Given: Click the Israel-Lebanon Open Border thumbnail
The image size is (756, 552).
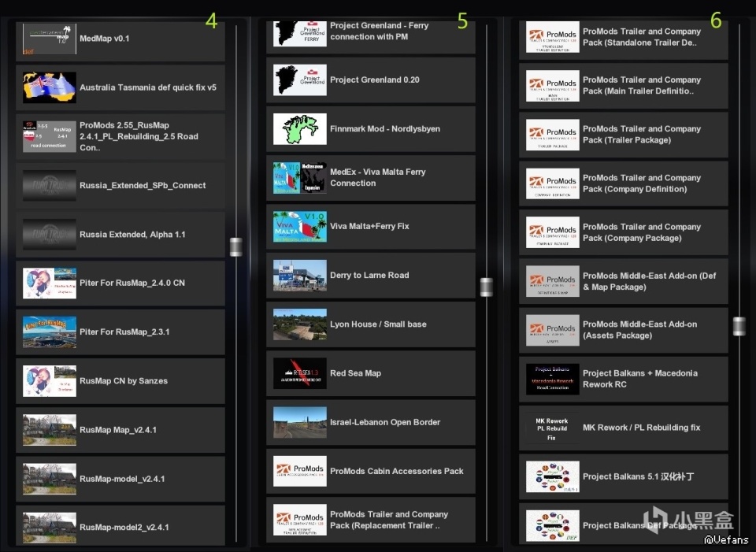Looking at the screenshot, I should click(300, 422).
